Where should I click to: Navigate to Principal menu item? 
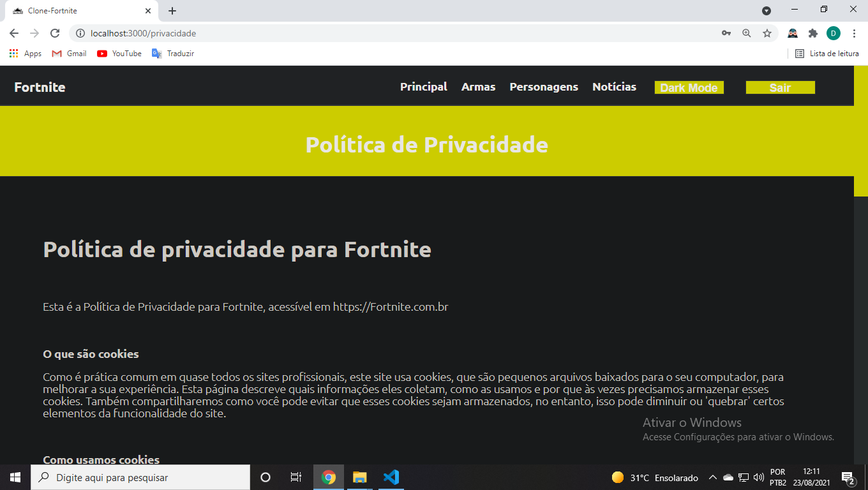(424, 87)
